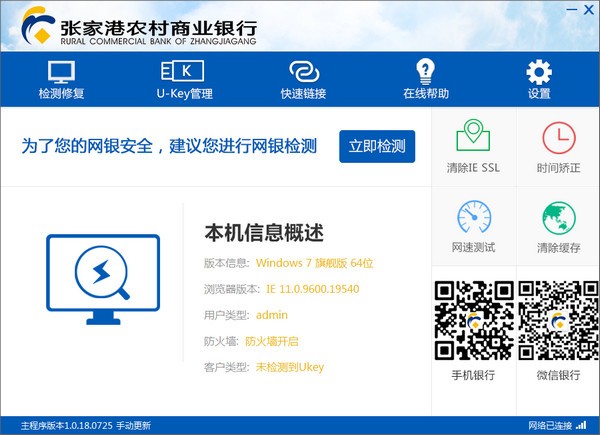The height and width of the screenshot is (435, 600).
Task: Open 设置 gear icon
Action: tap(539, 80)
